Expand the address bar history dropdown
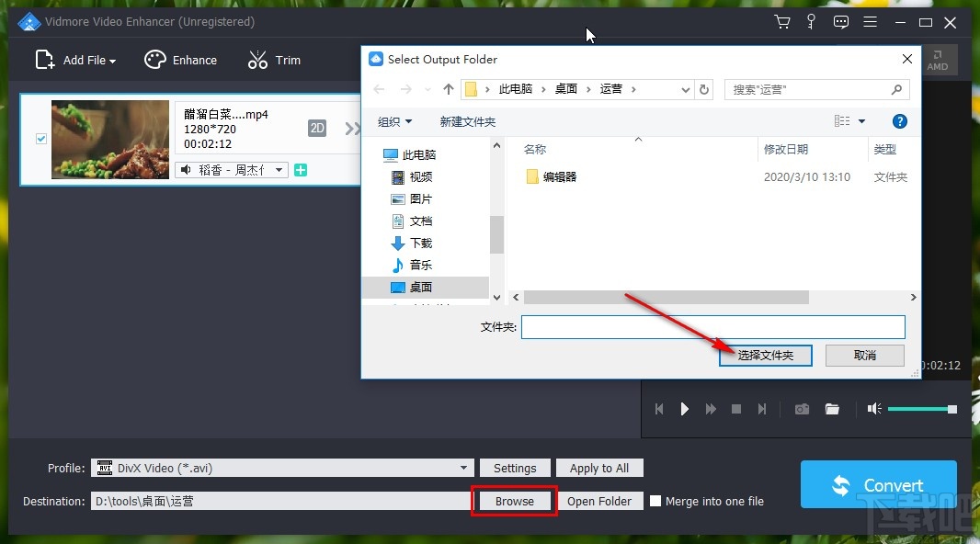 pos(685,89)
